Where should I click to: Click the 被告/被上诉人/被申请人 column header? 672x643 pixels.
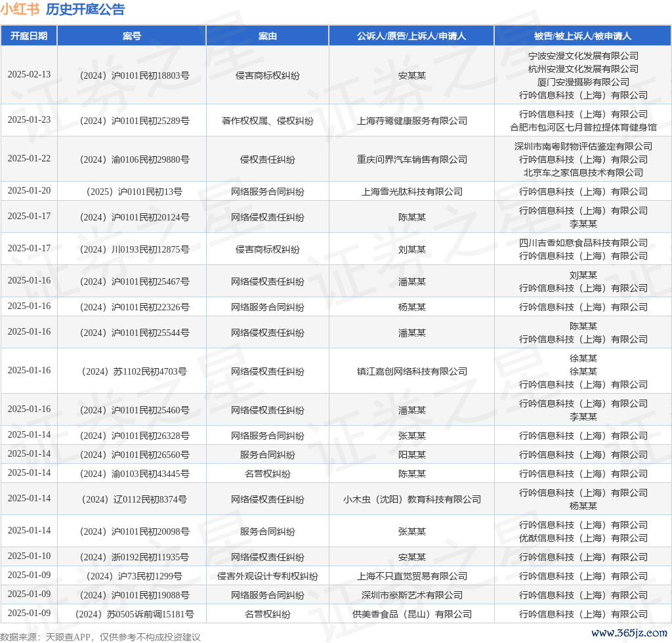583,36
